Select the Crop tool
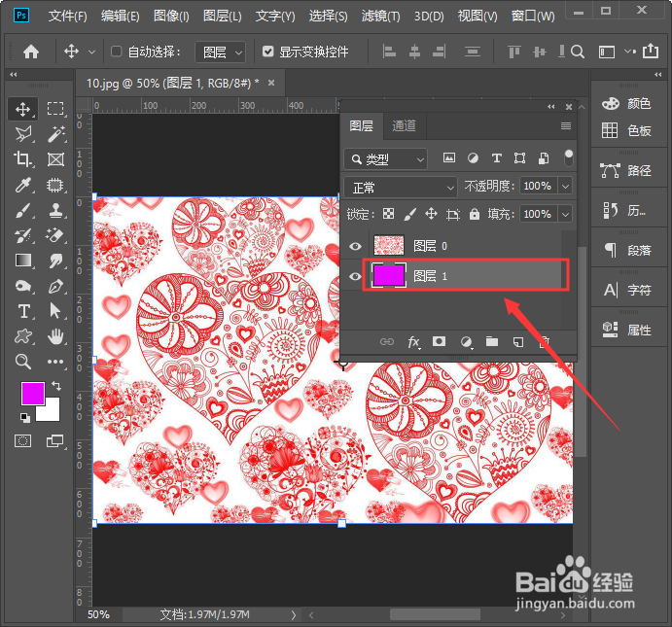 point(22,158)
